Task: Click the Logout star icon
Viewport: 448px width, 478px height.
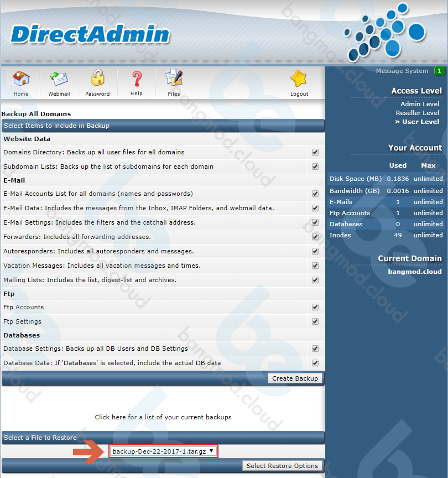Action: (299, 79)
